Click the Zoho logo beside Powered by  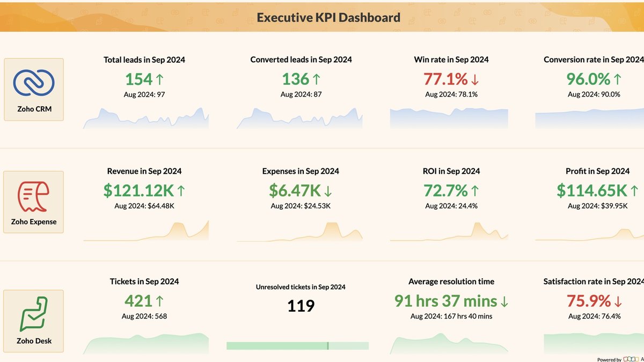[631, 359]
